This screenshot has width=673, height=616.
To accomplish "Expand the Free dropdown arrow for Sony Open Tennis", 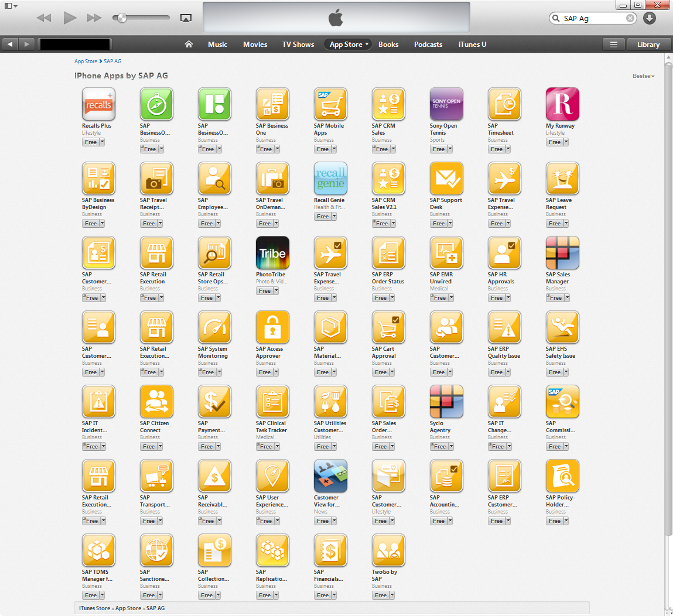I will 450,149.
